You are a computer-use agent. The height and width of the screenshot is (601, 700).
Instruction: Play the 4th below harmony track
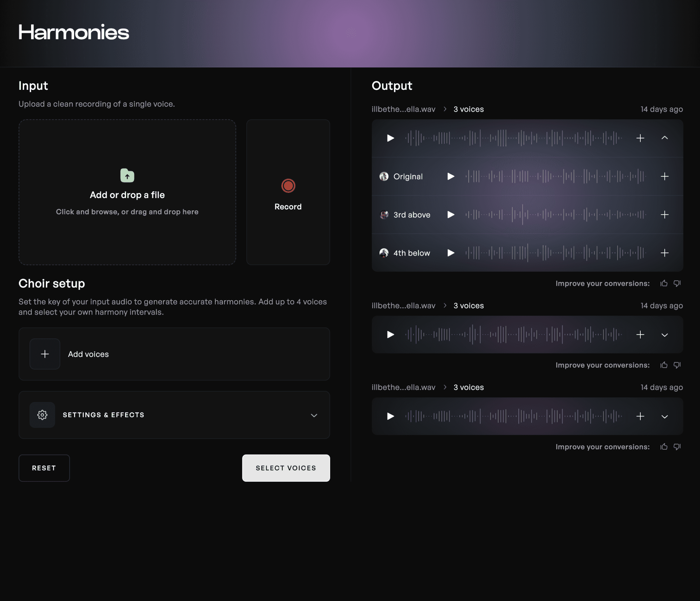pos(451,253)
